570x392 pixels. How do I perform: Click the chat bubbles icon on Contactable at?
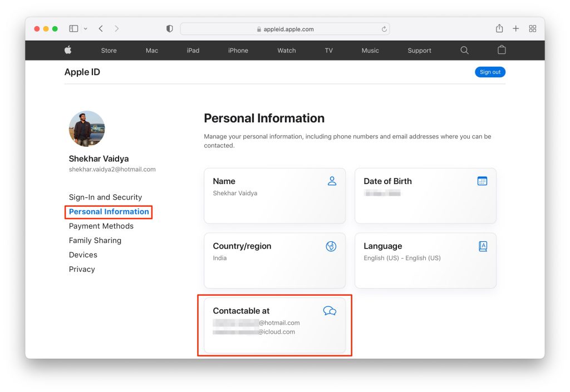click(330, 311)
